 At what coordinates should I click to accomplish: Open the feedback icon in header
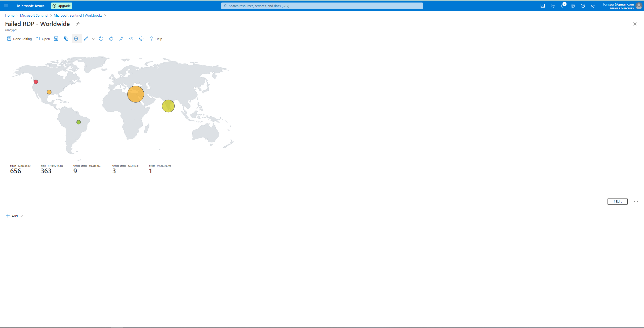(593, 6)
